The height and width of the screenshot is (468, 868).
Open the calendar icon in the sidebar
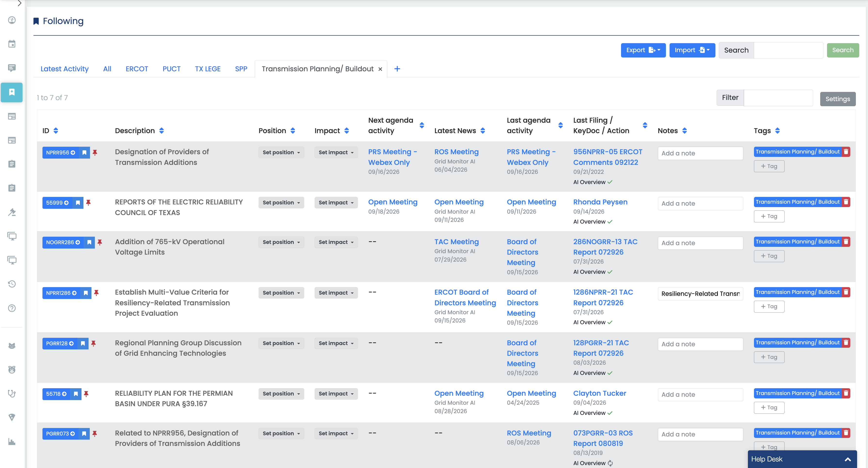(12, 44)
